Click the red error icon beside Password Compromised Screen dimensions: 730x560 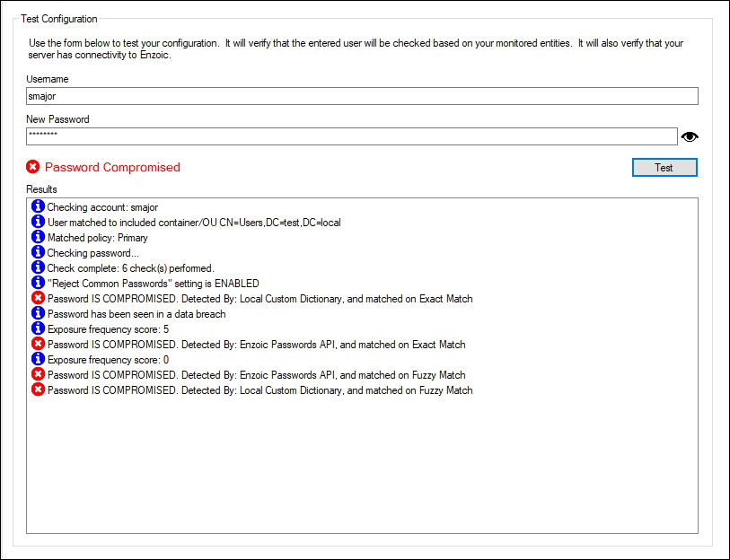(33, 167)
